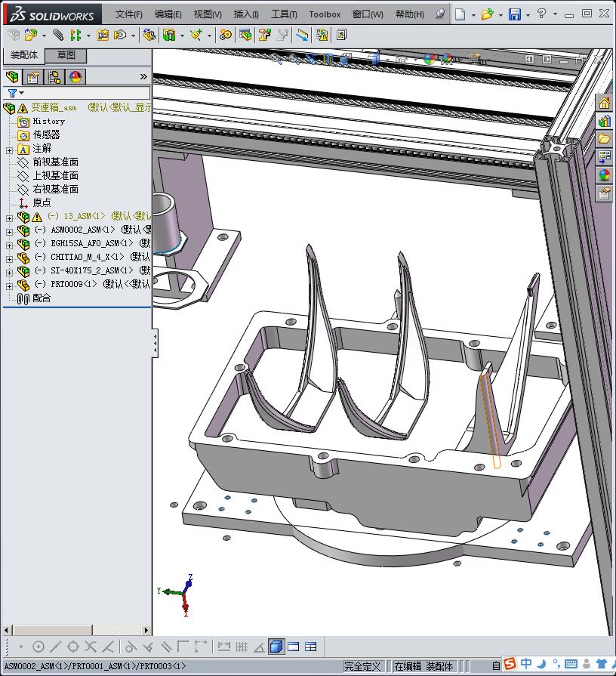Expand the ASM0002_ASM<1> tree node
616x676 pixels.
(x=9, y=232)
